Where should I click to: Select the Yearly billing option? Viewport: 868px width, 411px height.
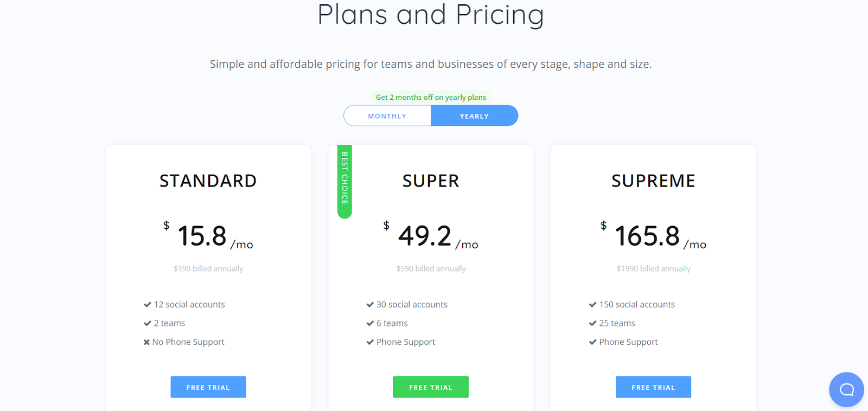(x=474, y=116)
